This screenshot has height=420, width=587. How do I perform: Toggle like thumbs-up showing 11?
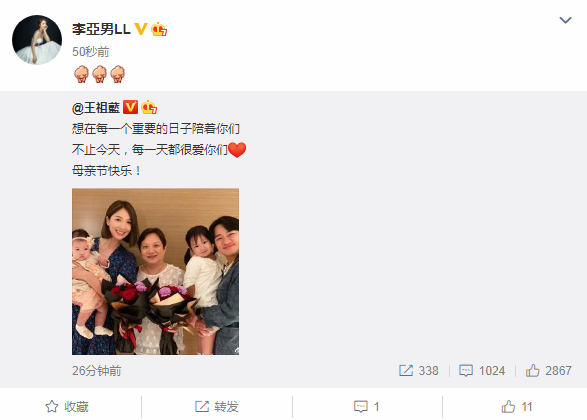(517, 407)
